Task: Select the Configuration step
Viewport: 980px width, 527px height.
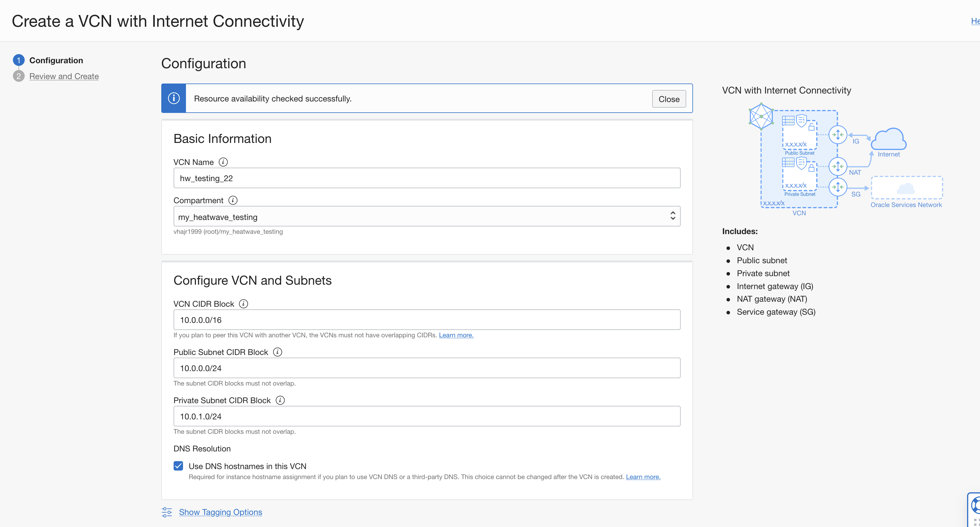Action: pyautogui.click(x=56, y=60)
